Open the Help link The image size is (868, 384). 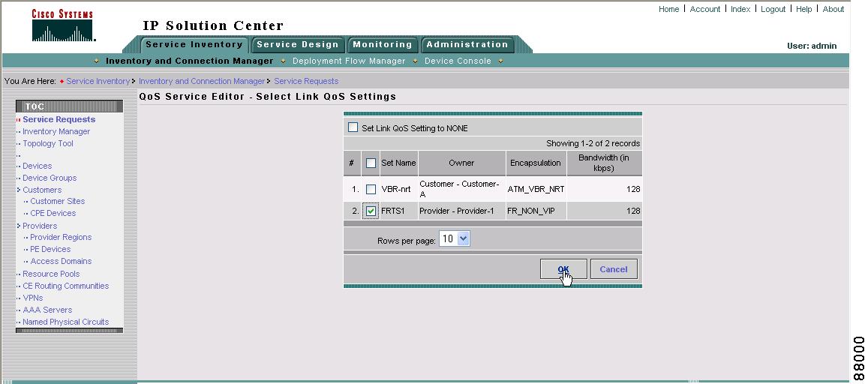803,9
